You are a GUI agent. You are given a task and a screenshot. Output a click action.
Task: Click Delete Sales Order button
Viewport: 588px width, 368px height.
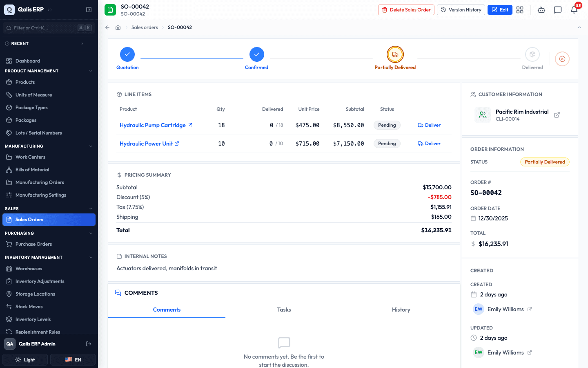406,10
